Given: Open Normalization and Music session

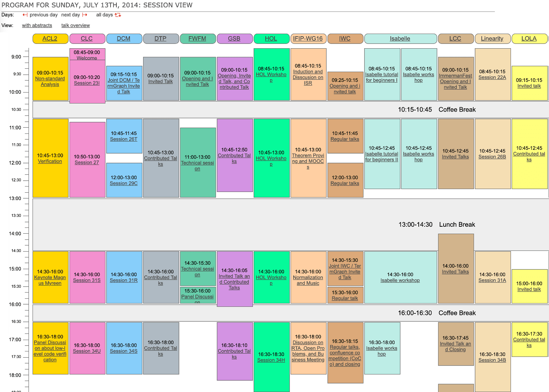Looking at the screenshot, I should coord(308,280).
